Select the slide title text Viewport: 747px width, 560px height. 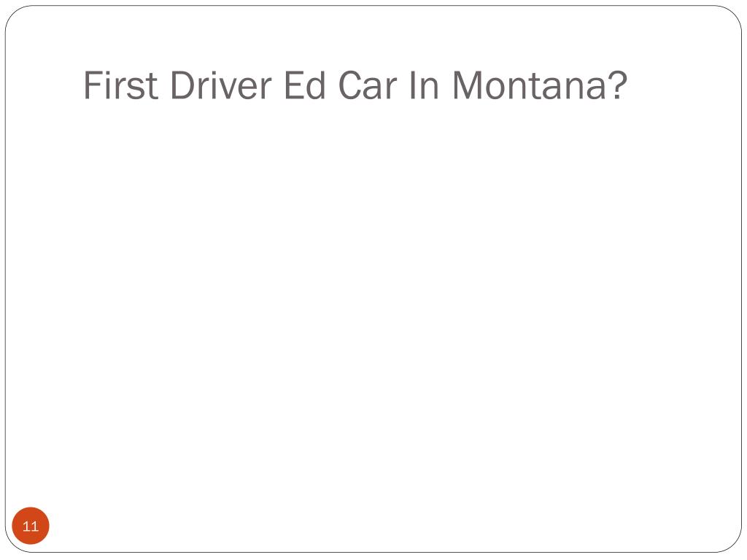point(355,86)
